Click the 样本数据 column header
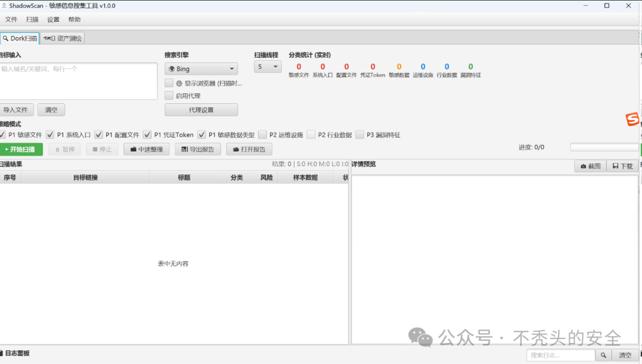This screenshot has width=642, height=364. (306, 178)
